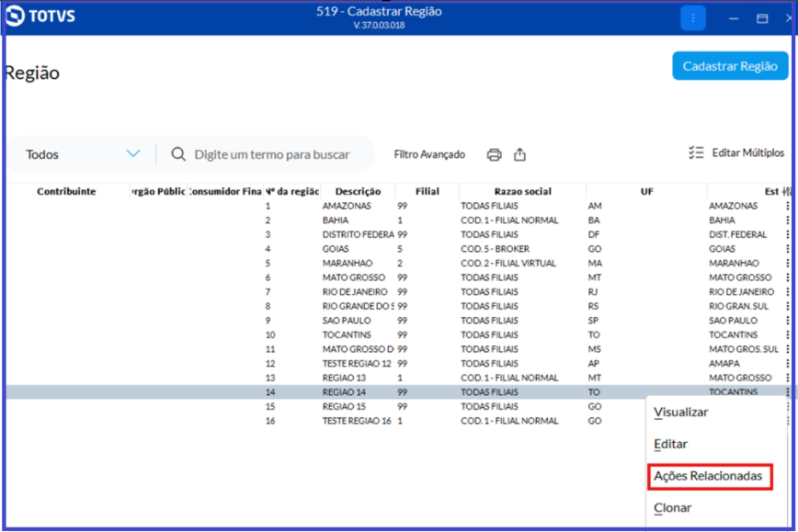Viewport: 798px width, 532px height.
Task: Sort by UF column header
Action: 646,191
